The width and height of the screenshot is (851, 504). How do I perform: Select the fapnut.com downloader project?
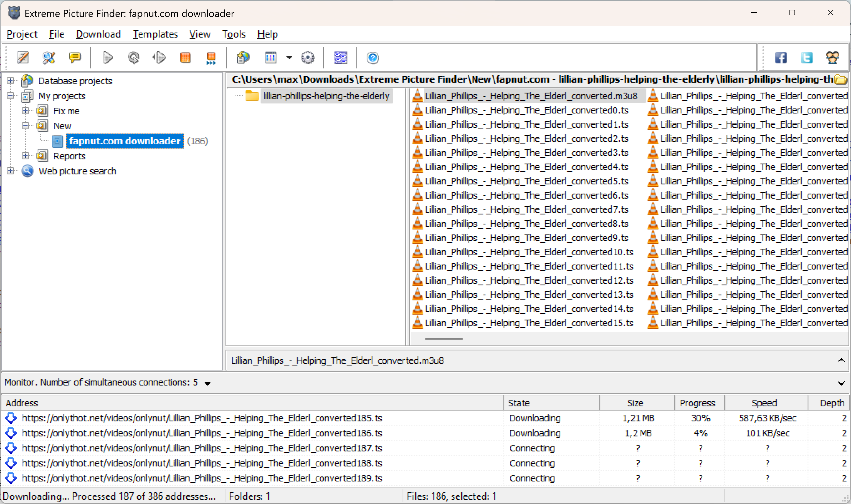tap(125, 141)
